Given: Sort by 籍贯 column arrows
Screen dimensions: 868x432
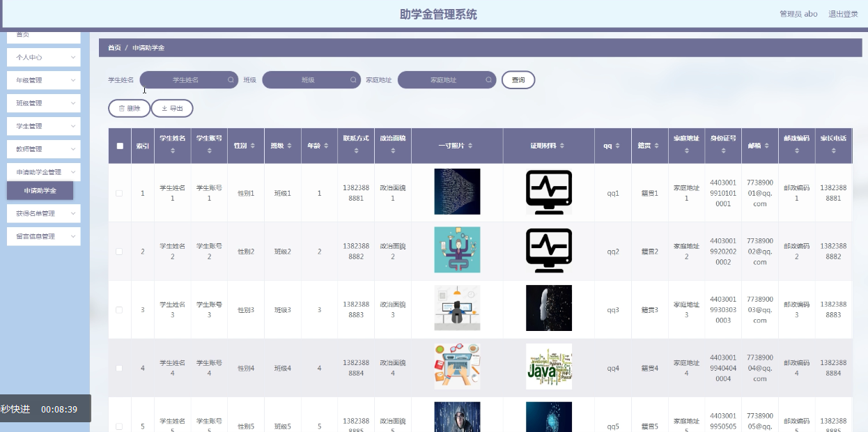Looking at the screenshot, I should (658, 146).
